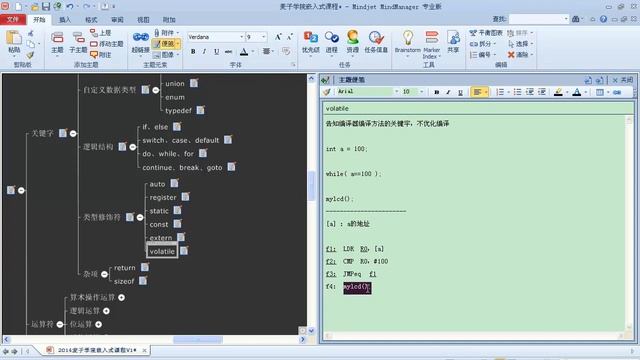The image size is (640, 360).
Task: Open the Verdana font name dropdown
Action: coord(241,37)
